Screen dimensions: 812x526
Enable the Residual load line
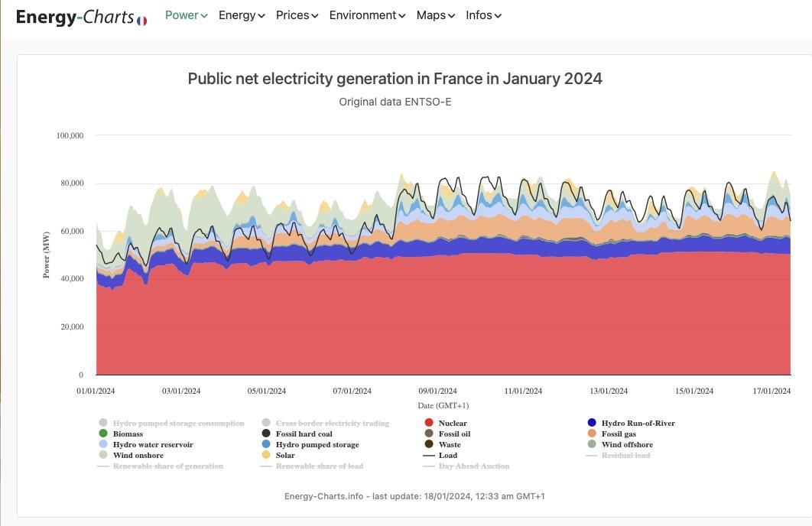(x=625, y=455)
